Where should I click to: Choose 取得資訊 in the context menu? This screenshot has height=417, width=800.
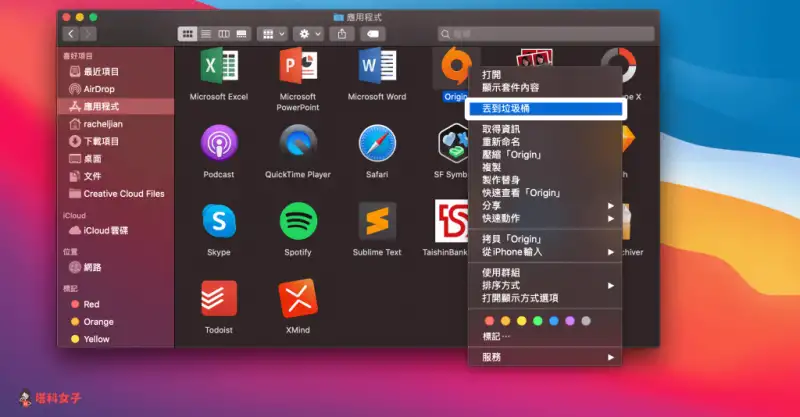click(x=545, y=129)
